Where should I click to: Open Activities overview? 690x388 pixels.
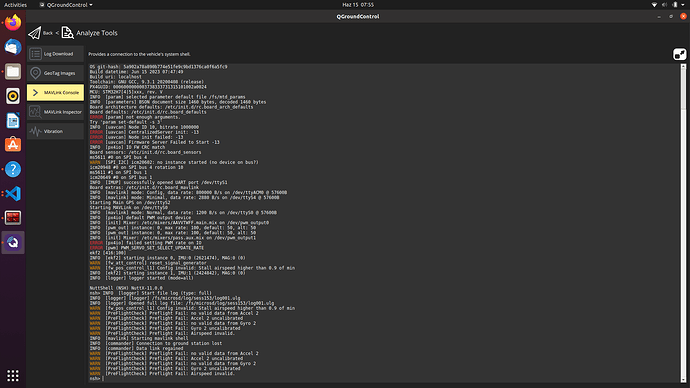coord(15,5)
